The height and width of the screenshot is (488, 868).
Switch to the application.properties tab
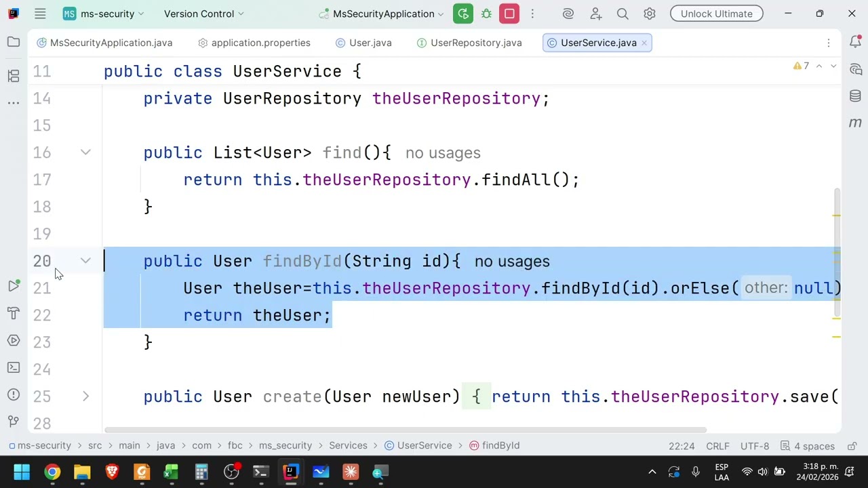[x=254, y=43]
